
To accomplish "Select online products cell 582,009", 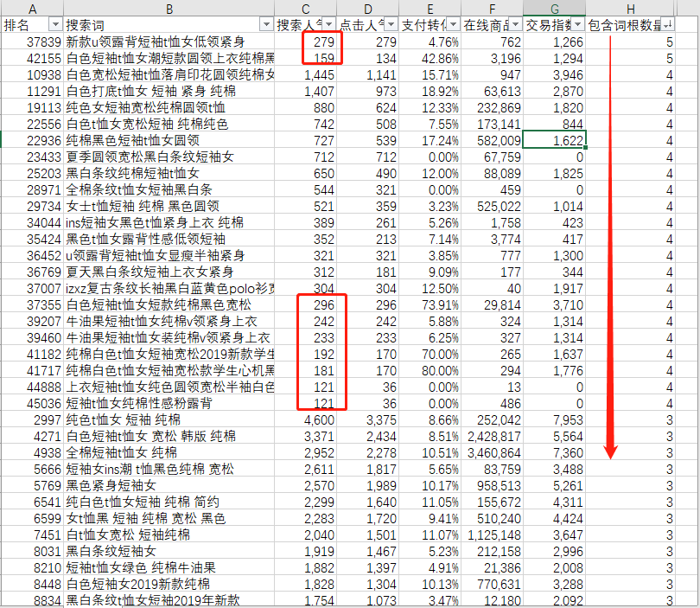I will (x=492, y=141).
